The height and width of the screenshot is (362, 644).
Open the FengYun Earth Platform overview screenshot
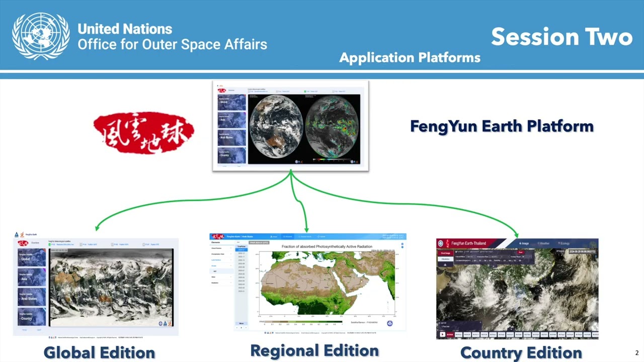click(290, 126)
